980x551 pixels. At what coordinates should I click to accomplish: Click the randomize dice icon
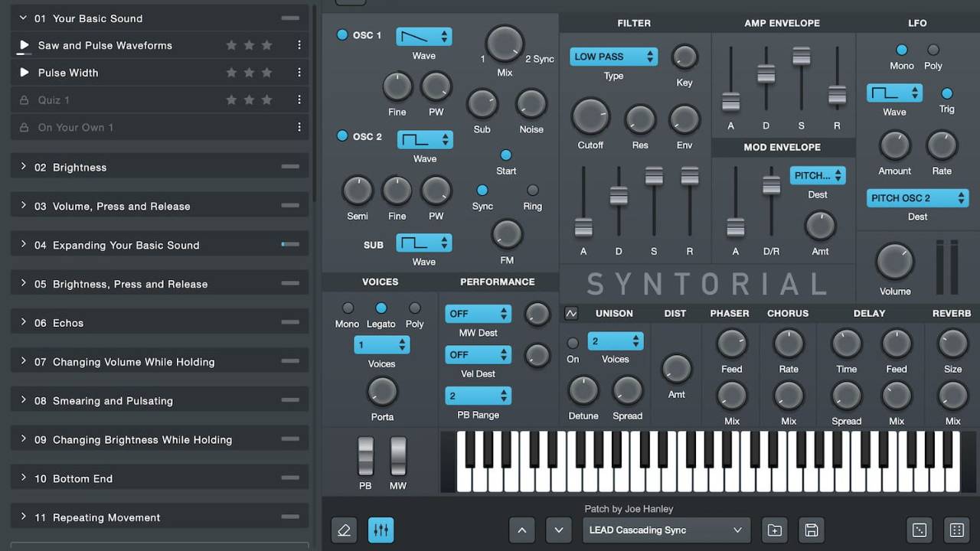[920, 530]
